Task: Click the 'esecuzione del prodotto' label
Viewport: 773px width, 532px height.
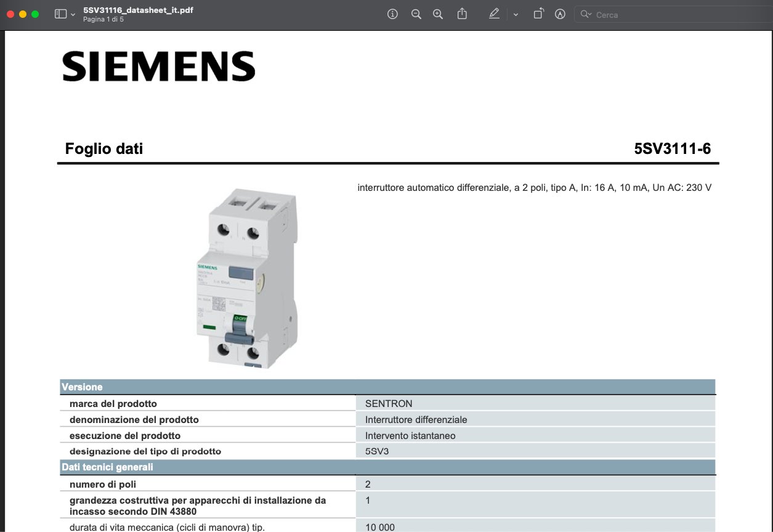Action: coord(126,436)
